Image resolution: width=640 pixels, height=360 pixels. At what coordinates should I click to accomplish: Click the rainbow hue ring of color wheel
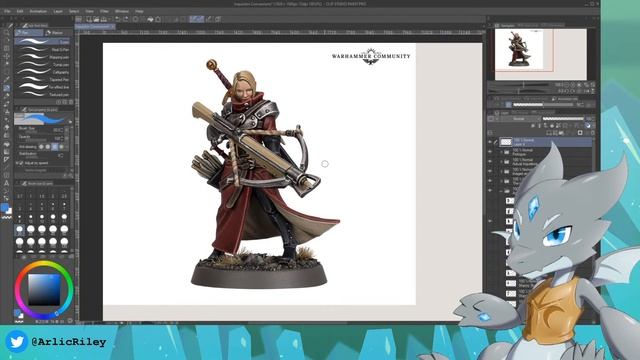(x=44, y=264)
